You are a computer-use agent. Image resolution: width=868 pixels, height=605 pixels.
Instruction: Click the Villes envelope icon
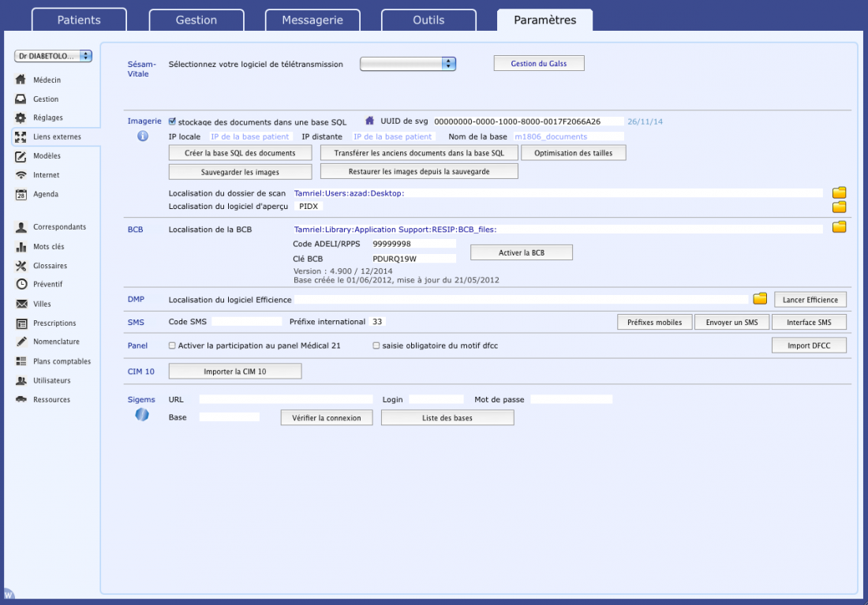(21, 304)
